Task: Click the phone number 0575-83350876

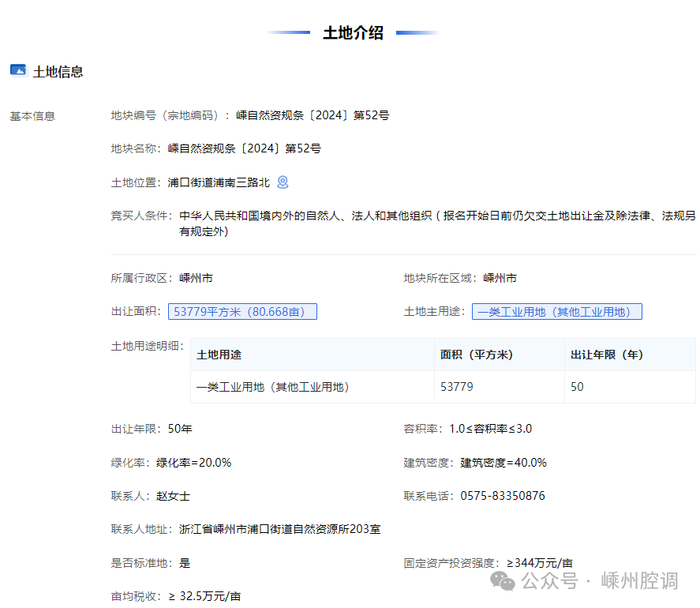Action: click(504, 496)
